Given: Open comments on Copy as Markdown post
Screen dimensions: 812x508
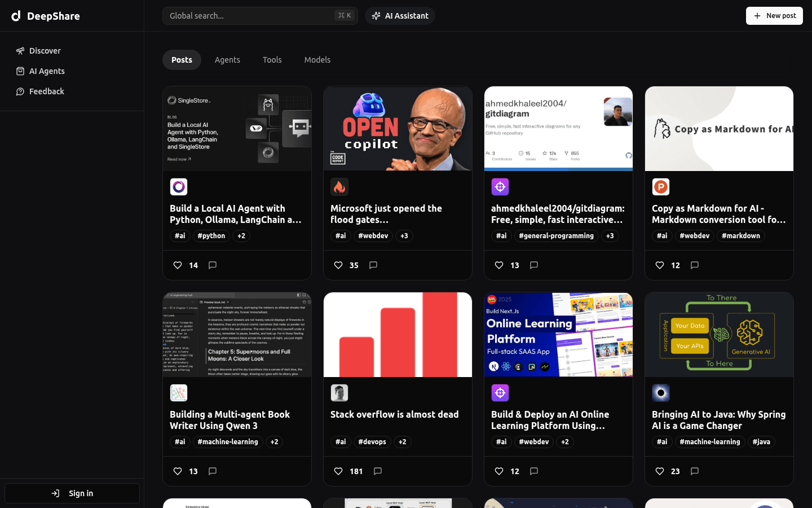Looking at the screenshot, I should click(695, 265).
